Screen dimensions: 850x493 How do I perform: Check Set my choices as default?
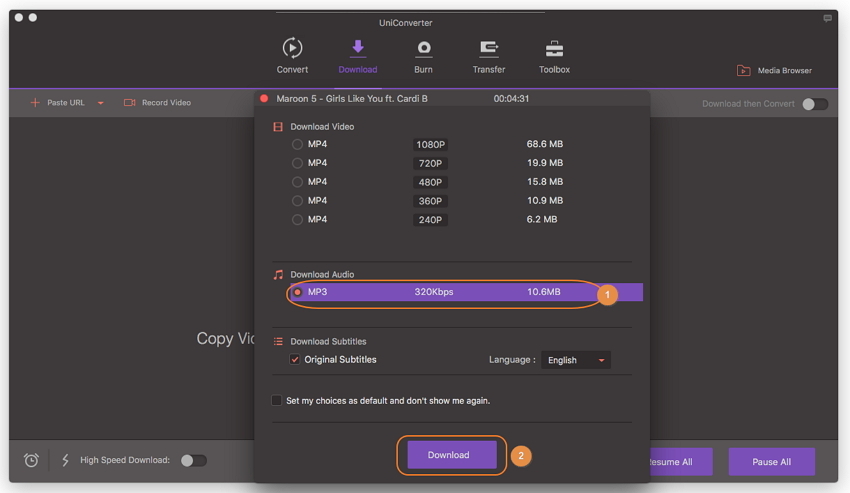[x=276, y=400]
